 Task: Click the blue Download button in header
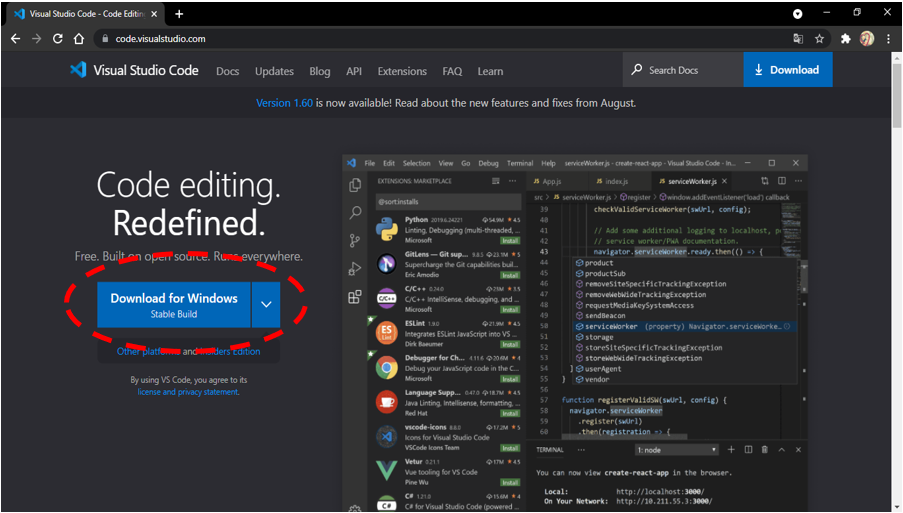pos(787,70)
